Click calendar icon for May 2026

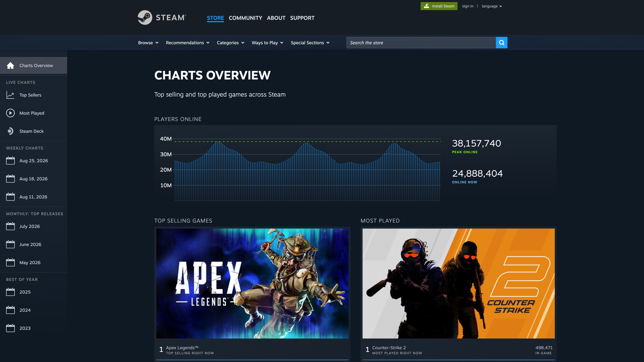pos(10,262)
